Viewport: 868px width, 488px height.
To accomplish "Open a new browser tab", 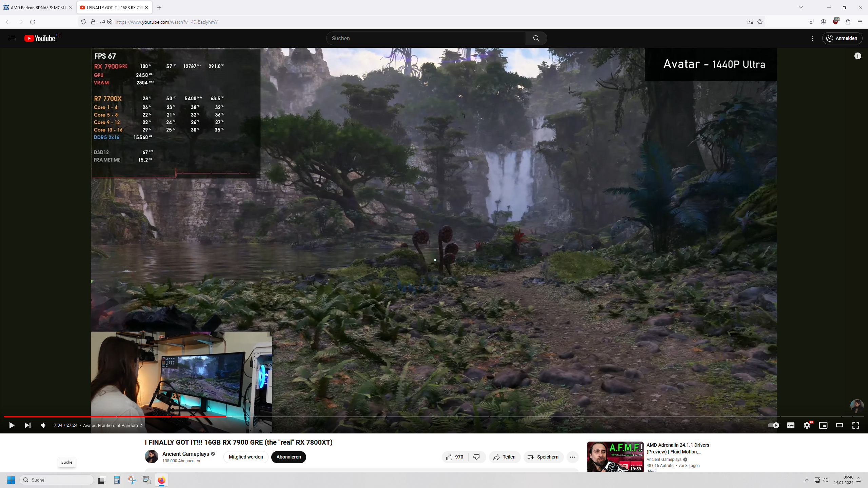I will tap(159, 7).
